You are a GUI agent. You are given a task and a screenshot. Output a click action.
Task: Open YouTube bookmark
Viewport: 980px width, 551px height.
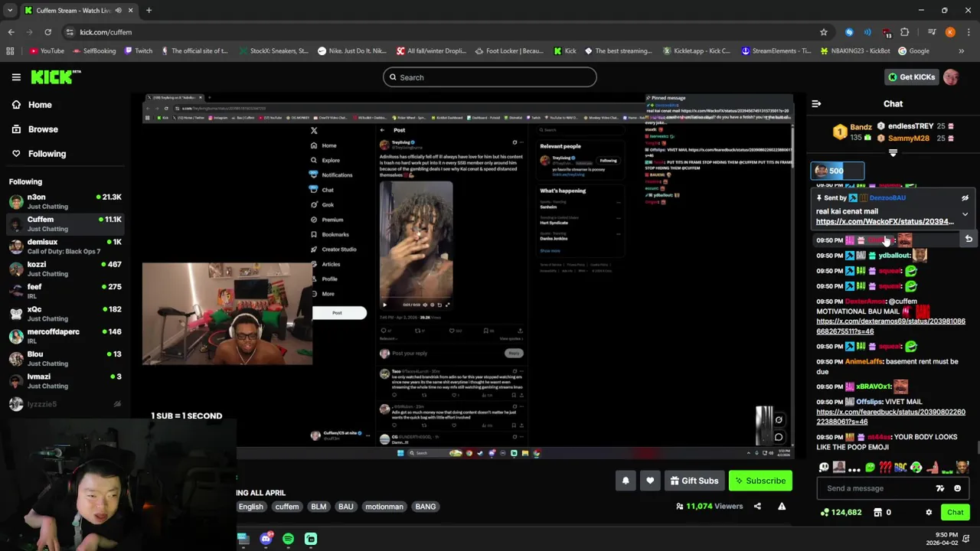click(x=47, y=51)
